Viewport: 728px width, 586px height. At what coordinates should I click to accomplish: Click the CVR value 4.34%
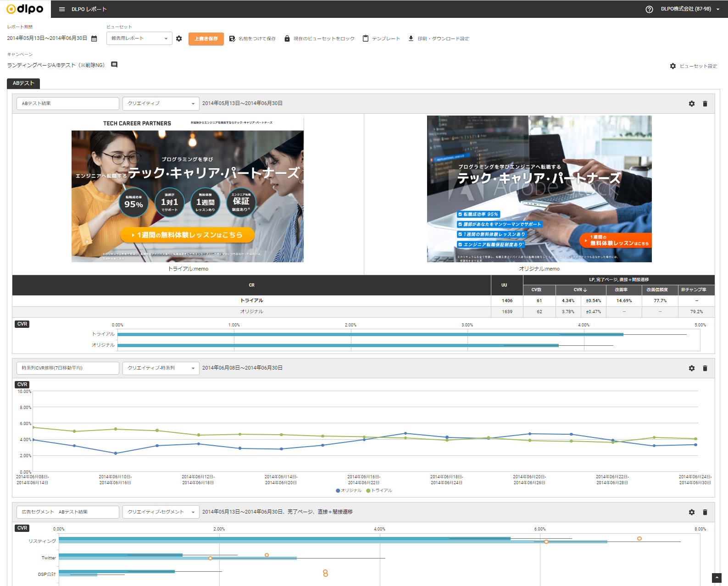[x=568, y=301]
